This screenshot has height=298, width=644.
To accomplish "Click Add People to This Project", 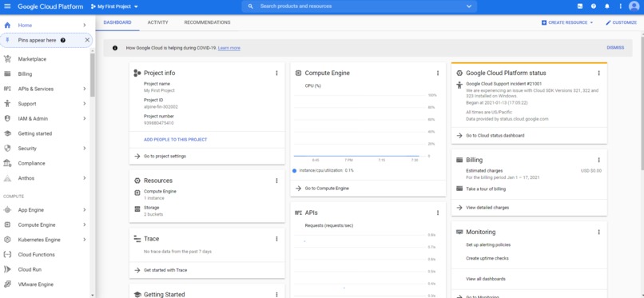I will [x=175, y=140].
